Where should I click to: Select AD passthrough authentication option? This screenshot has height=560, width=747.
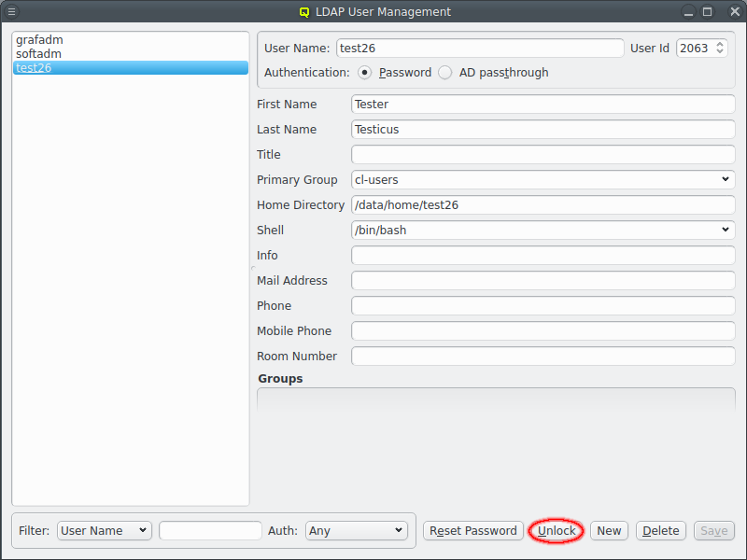pos(445,73)
